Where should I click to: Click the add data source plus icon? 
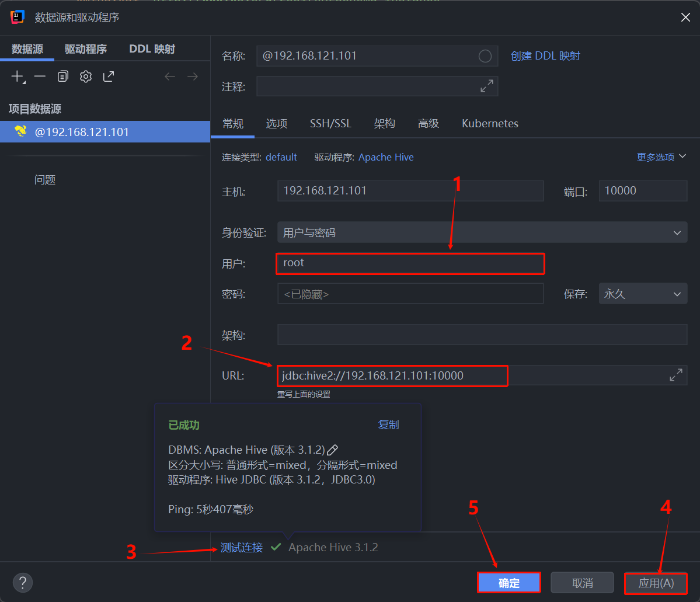pyautogui.click(x=18, y=77)
